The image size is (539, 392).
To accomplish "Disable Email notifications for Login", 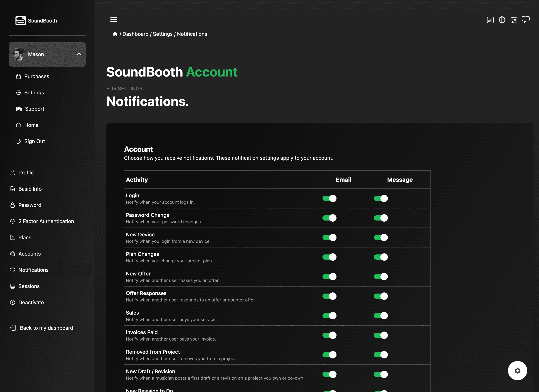I will 329,198.
